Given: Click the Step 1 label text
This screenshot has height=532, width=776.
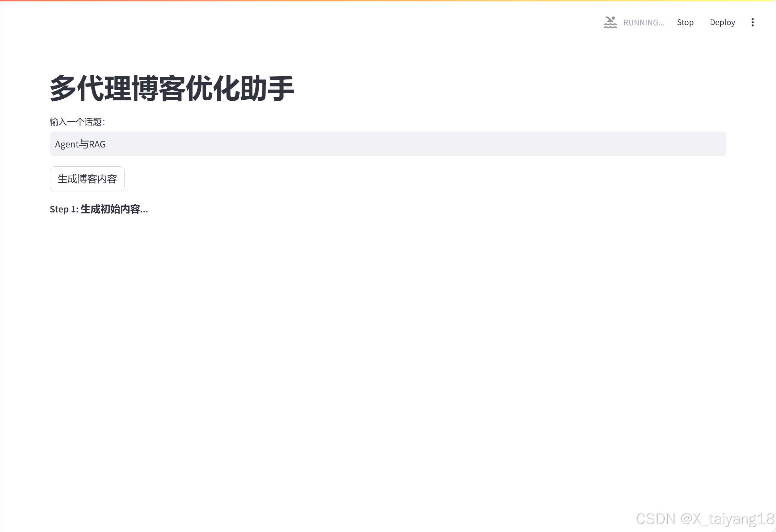Looking at the screenshot, I should click(64, 209).
